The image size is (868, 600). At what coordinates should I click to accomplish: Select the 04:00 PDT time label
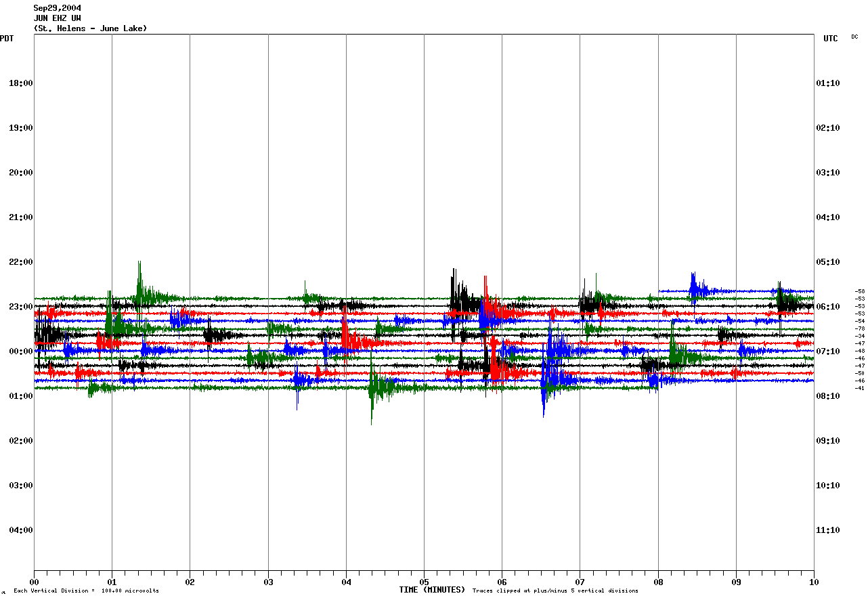coord(21,530)
